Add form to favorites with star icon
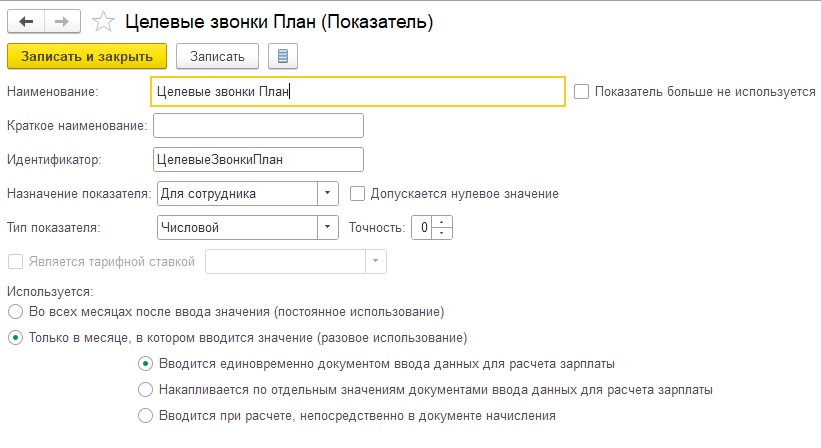Screen dimensions: 821x448 tap(101, 20)
